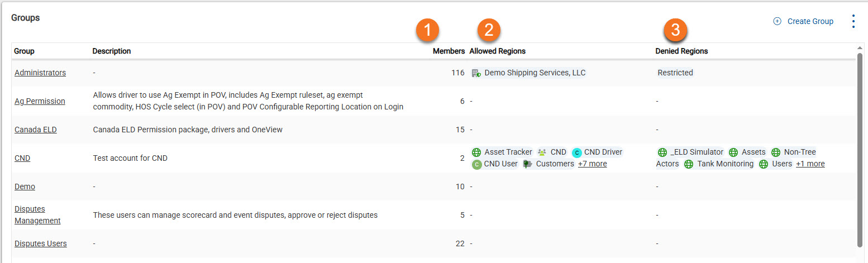This screenshot has height=263, width=868.
Task: Click the Customers region icon
Action: (527, 164)
